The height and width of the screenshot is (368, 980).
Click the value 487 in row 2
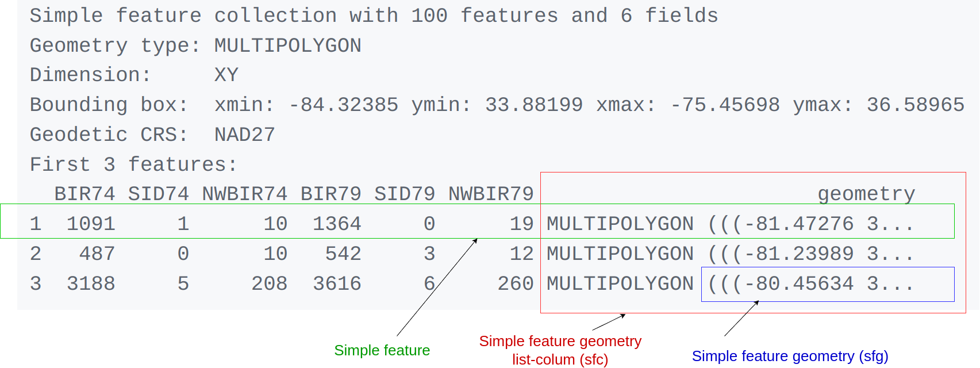tap(97, 254)
